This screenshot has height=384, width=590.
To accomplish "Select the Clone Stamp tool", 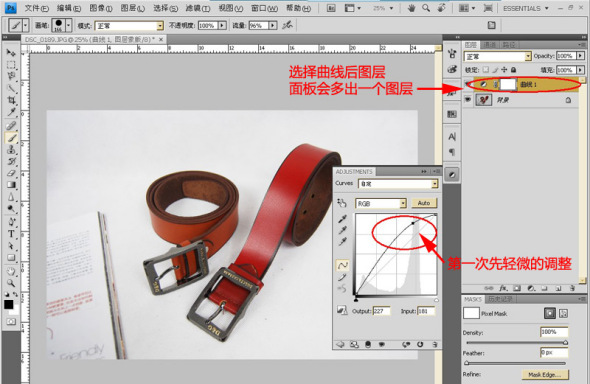I will pyautogui.click(x=11, y=150).
